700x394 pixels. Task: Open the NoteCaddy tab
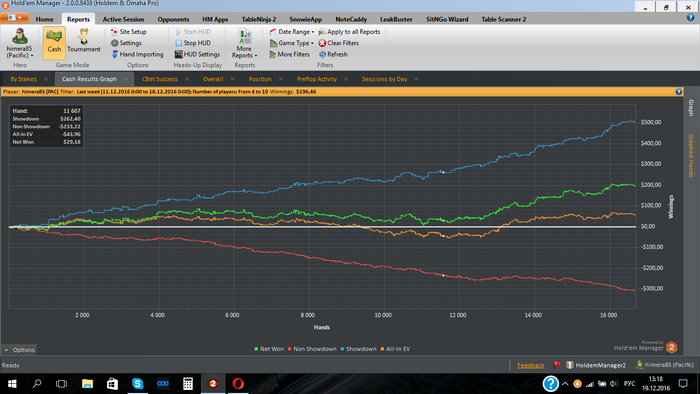click(x=351, y=19)
